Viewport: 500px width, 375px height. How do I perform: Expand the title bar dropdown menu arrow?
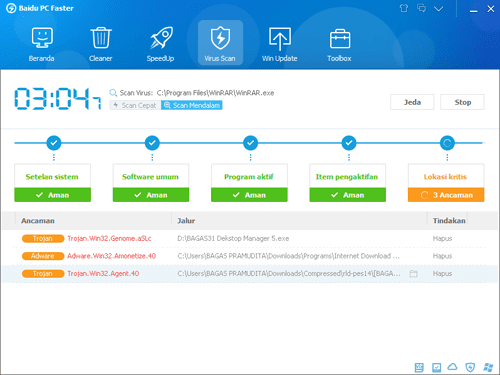coord(439,9)
